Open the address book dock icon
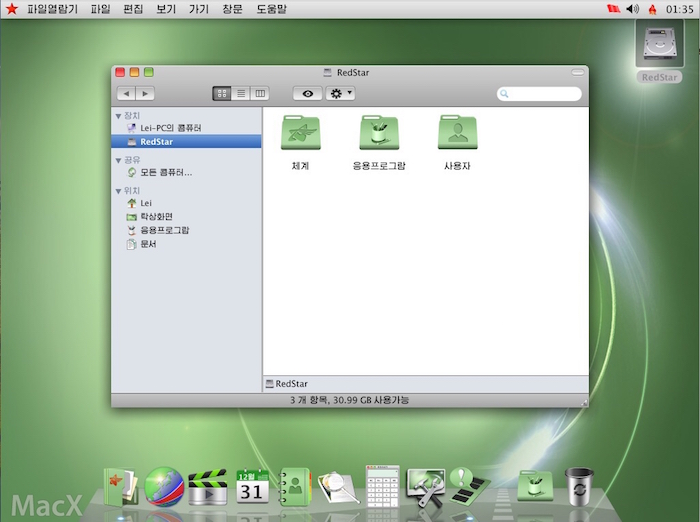Viewport: 700px width, 522px height. pos(295,487)
